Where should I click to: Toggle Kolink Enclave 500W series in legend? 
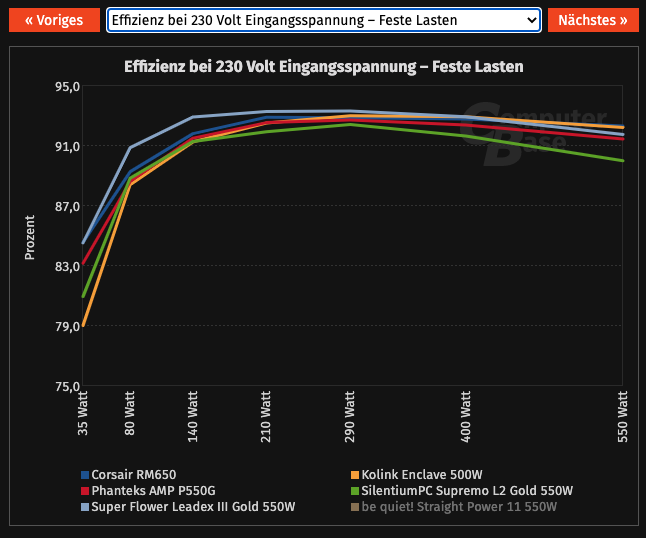click(x=417, y=475)
